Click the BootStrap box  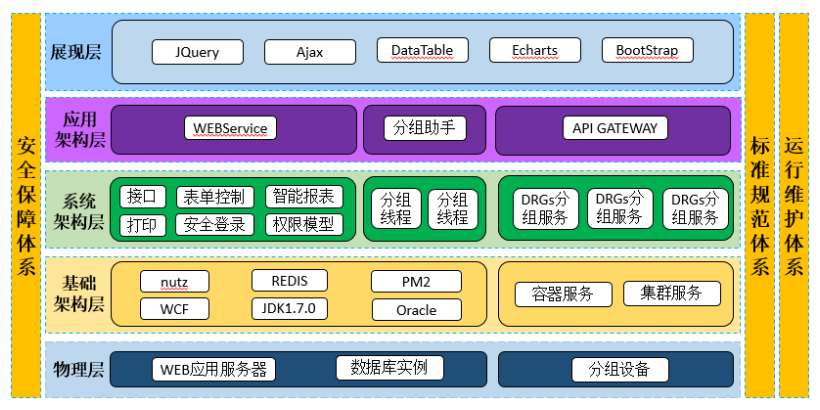(x=647, y=50)
